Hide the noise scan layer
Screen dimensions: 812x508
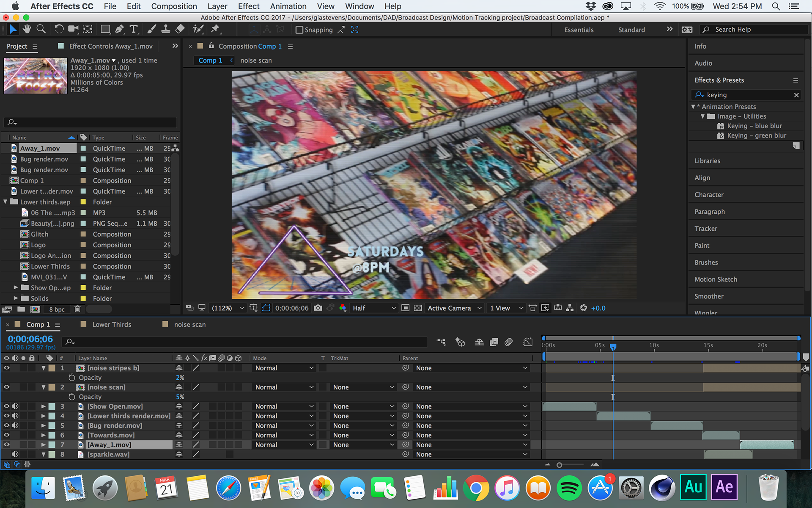point(6,387)
